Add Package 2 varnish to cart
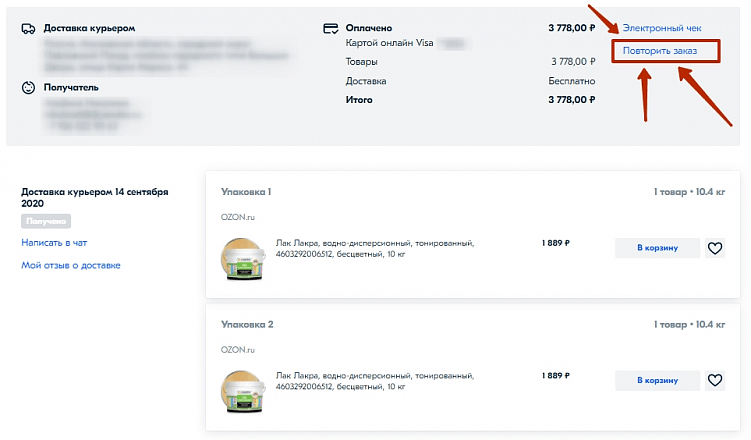This screenshot has width=751, height=440. (658, 380)
